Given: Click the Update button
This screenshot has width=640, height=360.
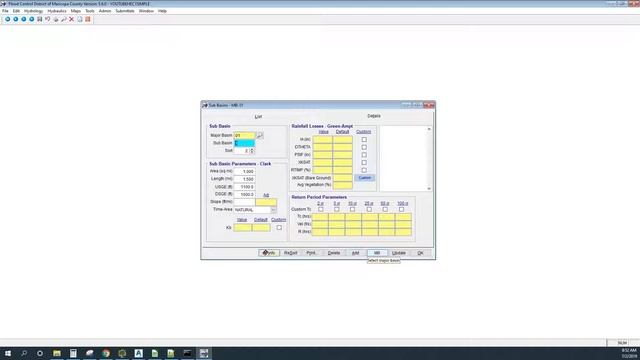Looking at the screenshot, I should point(399,253).
